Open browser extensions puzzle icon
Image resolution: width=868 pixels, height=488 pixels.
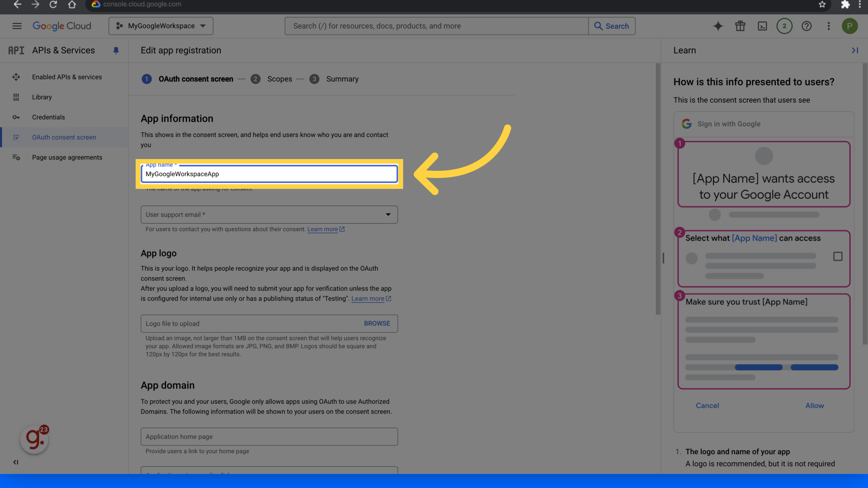(845, 5)
